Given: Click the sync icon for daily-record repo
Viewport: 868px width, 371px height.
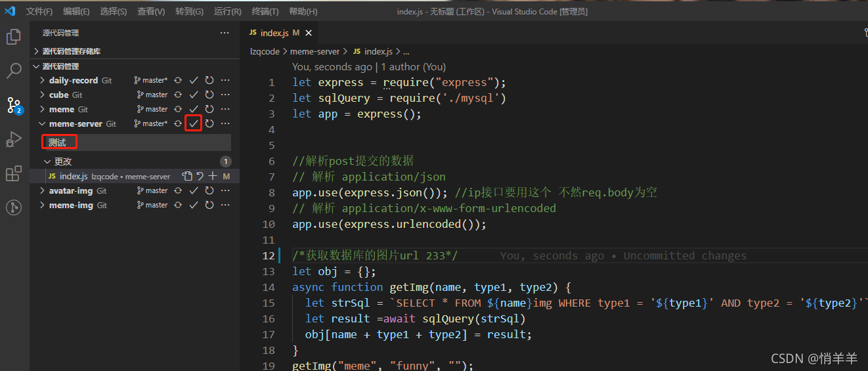Looking at the screenshot, I should point(178,80).
